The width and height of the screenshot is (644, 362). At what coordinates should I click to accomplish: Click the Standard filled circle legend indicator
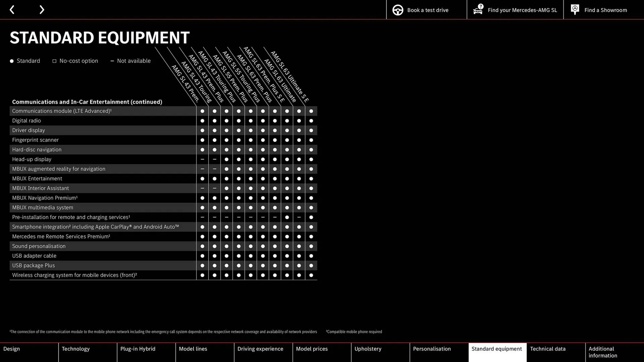coord(11,61)
